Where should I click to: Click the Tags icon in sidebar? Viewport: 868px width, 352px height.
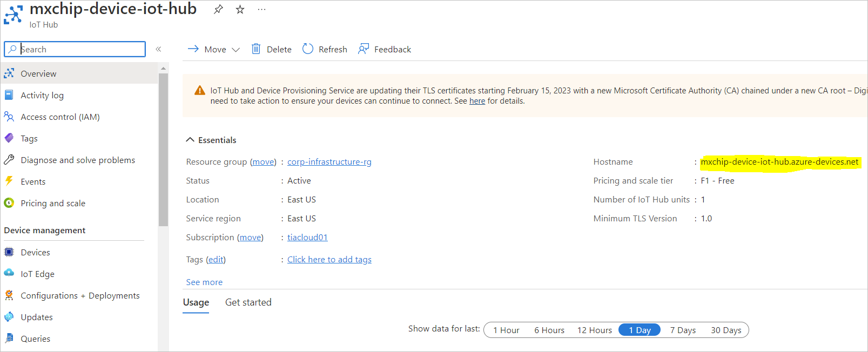9,138
